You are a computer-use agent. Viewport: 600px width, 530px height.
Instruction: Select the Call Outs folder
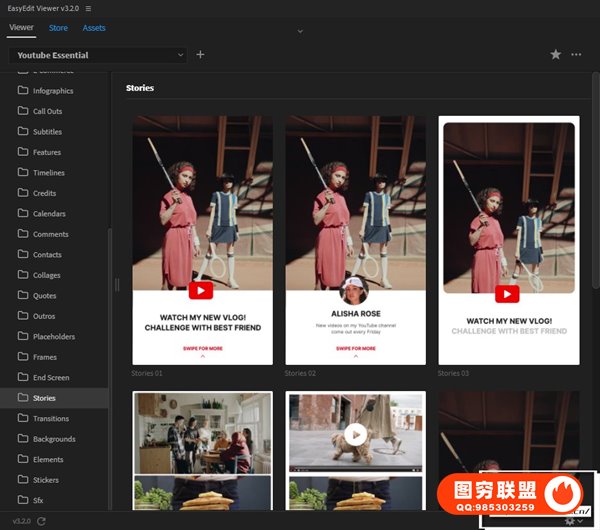point(47,111)
